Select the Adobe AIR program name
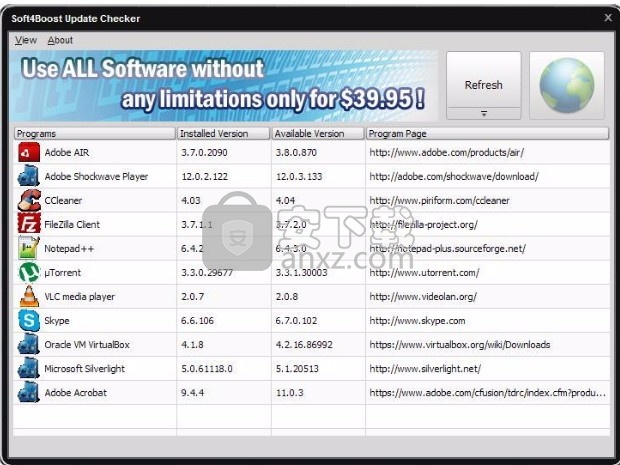The image size is (620, 465). (x=67, y=153)
